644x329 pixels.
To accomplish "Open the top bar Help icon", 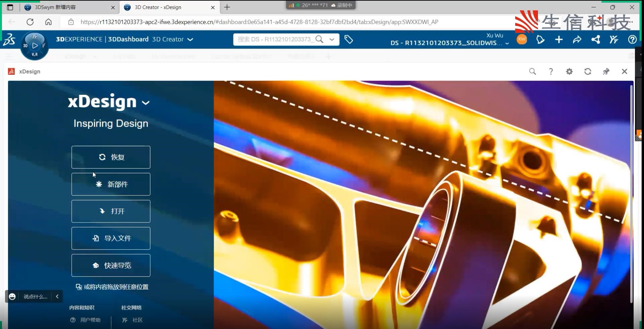I will pos(632,40).
